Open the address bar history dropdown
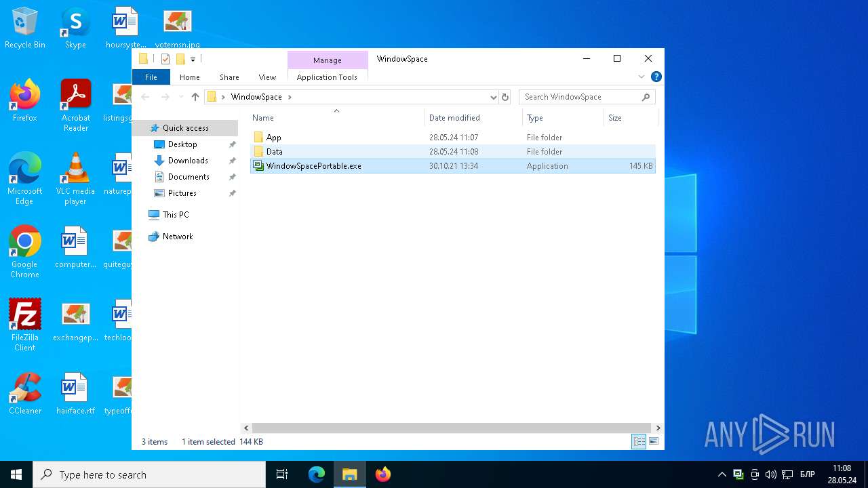868x488 pixels. point(494,97)
